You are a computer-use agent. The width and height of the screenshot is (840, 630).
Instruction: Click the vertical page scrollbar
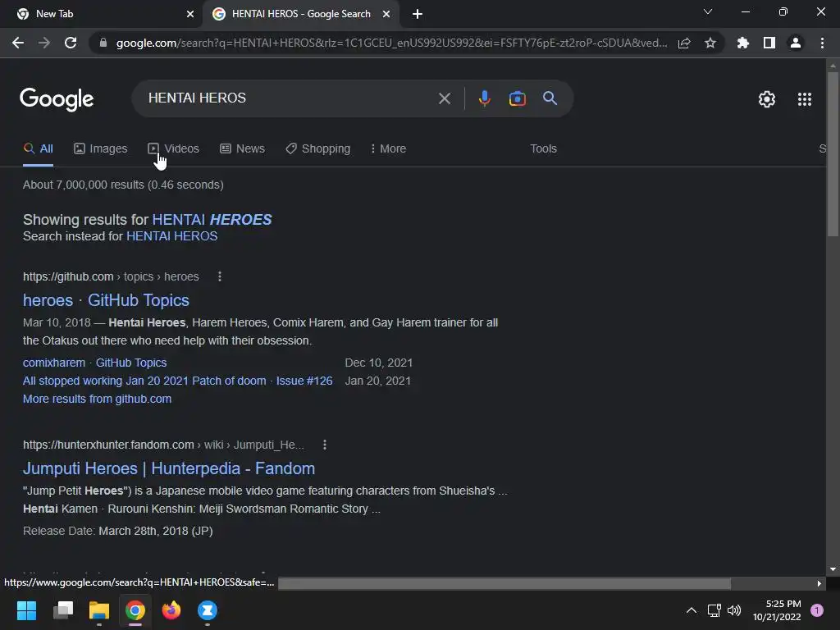pyautogui.click(x=833, y=154)
